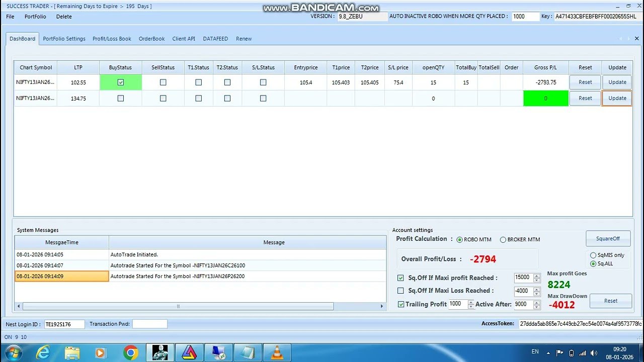Open File Explorer from the taskbar
The image size is (644, 362).
[72, 352]
